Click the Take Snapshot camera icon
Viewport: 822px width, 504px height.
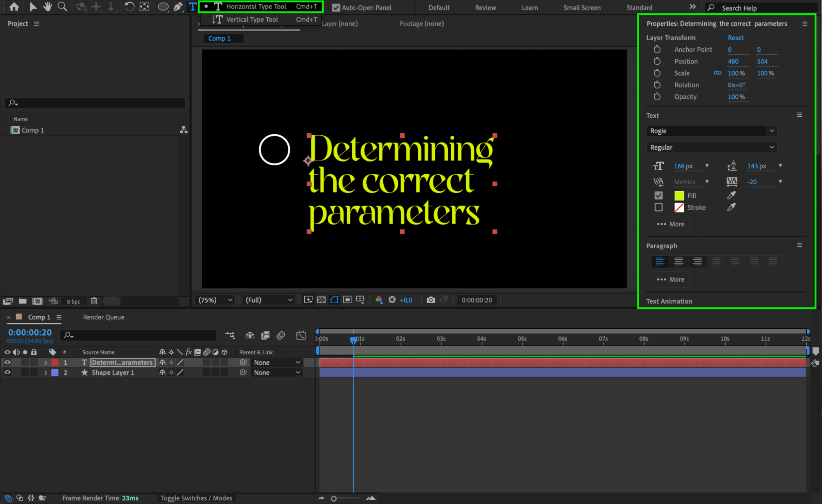point(431,300)
